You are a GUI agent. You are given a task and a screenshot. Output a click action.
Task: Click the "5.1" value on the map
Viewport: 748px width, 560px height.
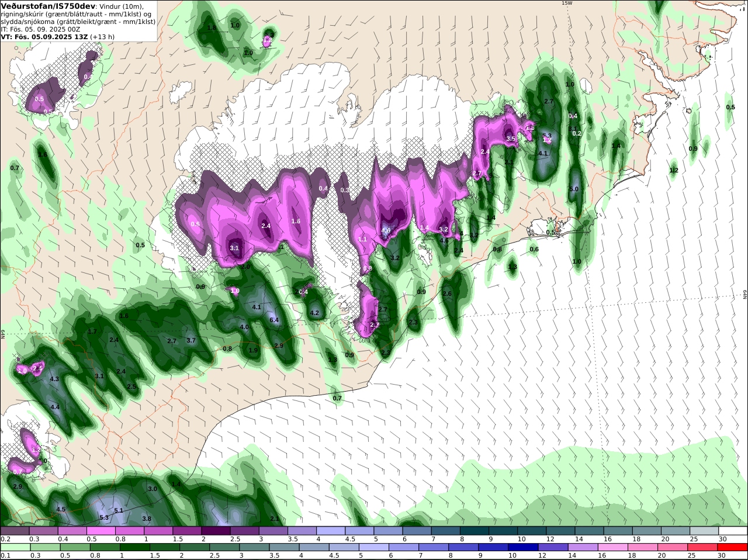click(119, 510)
